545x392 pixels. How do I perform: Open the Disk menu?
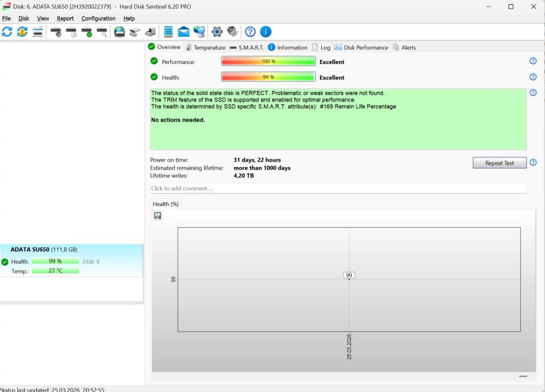(x=24, y=18)
